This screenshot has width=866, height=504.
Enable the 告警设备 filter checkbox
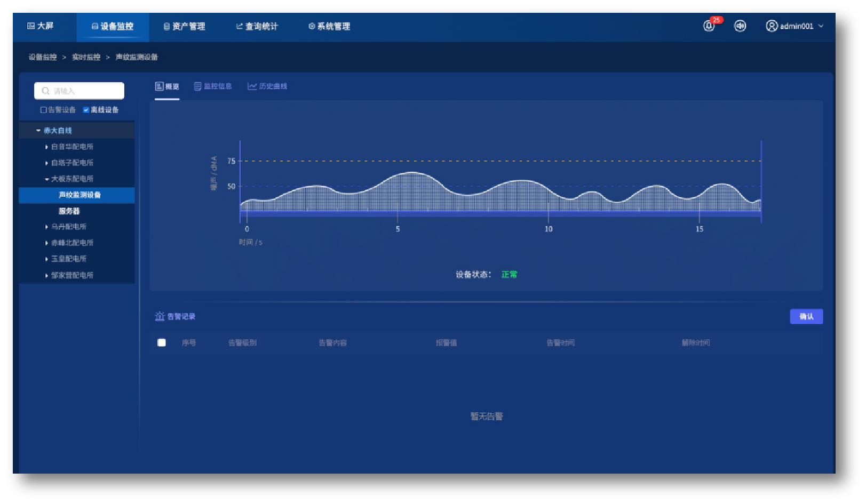click(44, 110)
